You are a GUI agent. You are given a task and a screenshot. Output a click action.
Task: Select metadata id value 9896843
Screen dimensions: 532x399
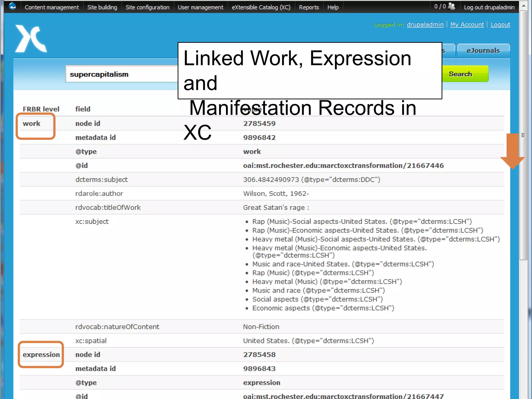point(259,369)
